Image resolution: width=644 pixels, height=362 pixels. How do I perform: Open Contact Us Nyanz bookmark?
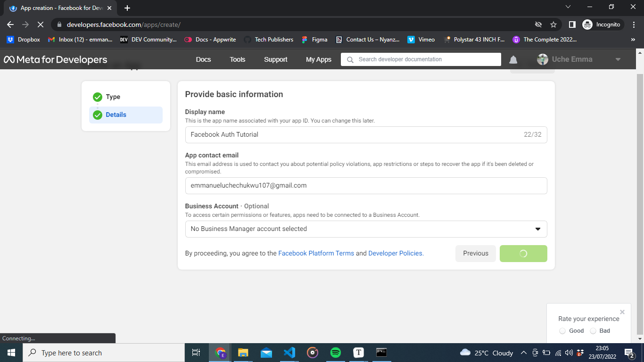point(368,40)
